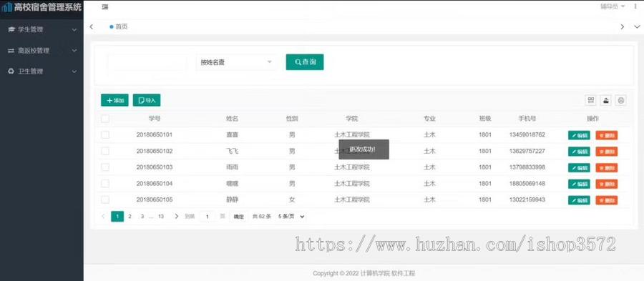Delete the row for 20180650102

pyautogui.click(x=607, y=152)
